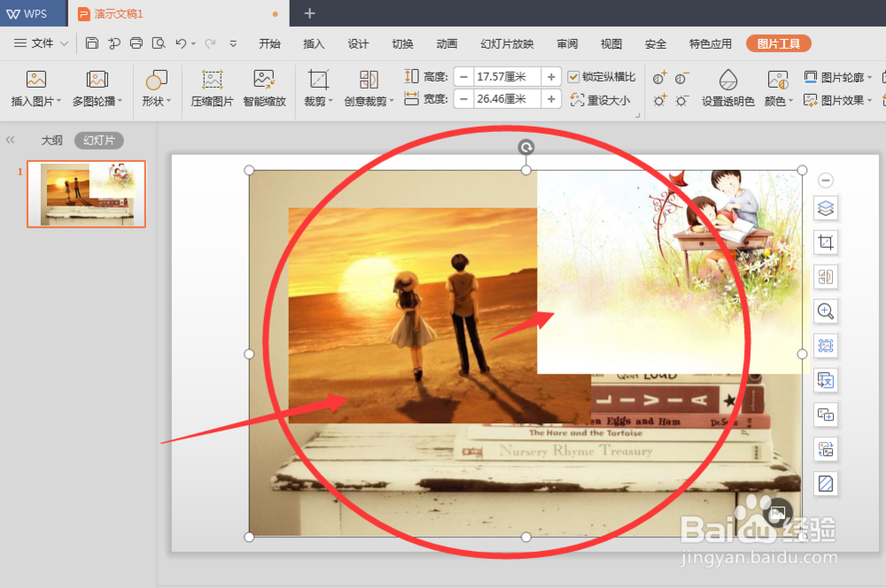Open the View (视图) tab

point(610,43)
